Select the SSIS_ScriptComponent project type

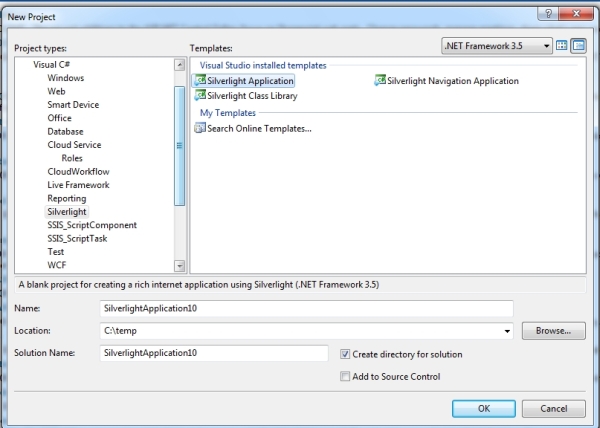[x=92, y=225]
